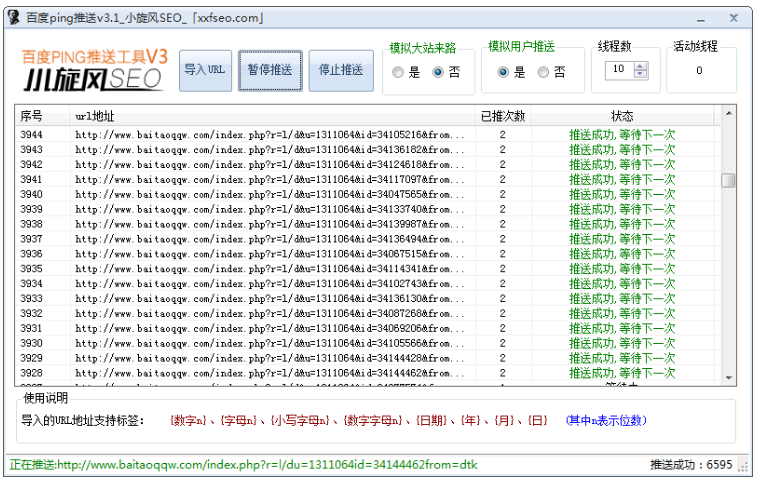Viewport: 758px width, 482px height.
Task: Select 是 for 模拟大站来路
Action: (x=398, y=73)
